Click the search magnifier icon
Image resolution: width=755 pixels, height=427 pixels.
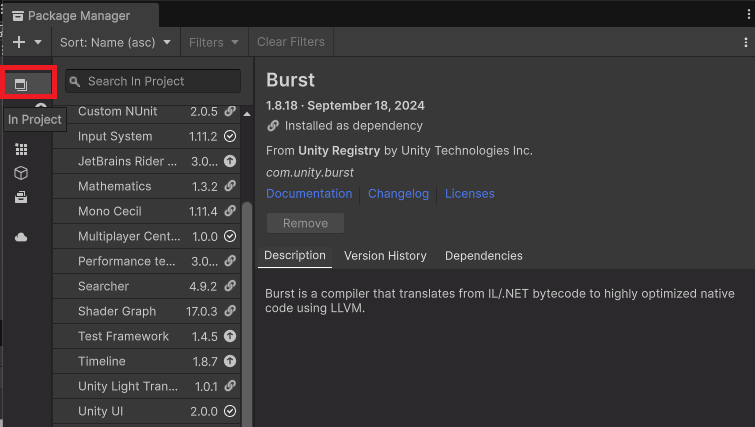point(75,82)
